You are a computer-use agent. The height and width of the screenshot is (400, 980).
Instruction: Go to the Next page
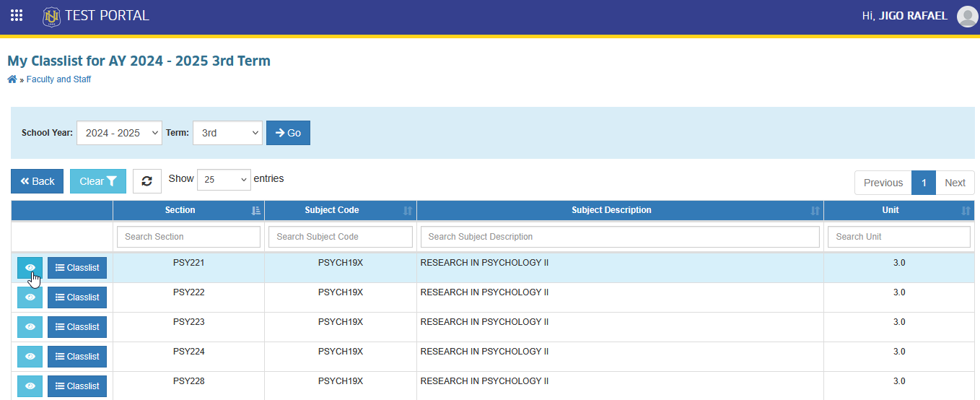(x=955, y=183)
